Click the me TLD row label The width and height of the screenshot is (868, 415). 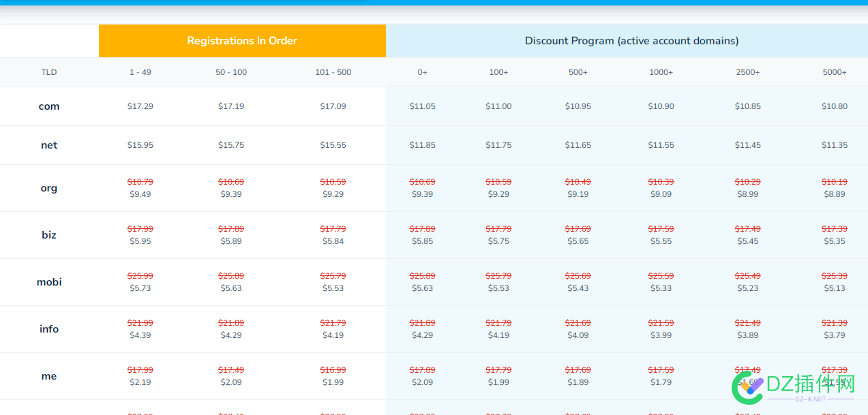coord(49,376)
